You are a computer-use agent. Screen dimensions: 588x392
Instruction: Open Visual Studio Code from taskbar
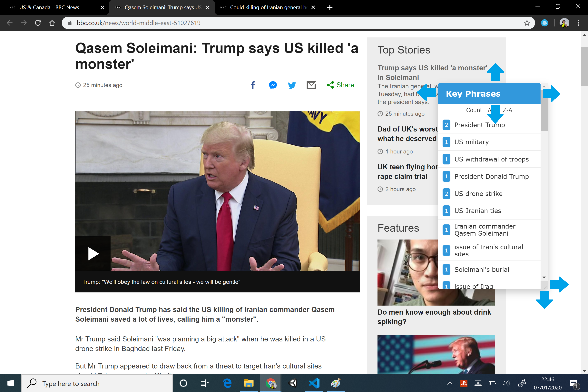(314, 383)
